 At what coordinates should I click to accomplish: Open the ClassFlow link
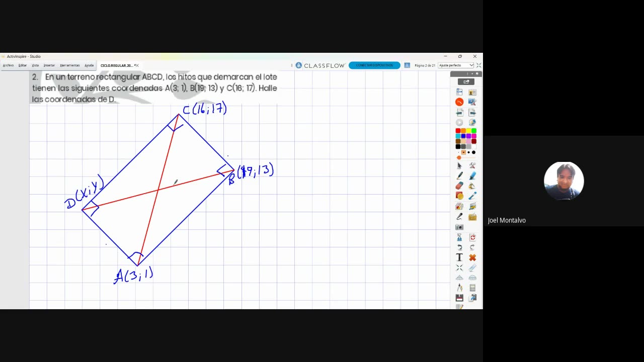(320, 65)
